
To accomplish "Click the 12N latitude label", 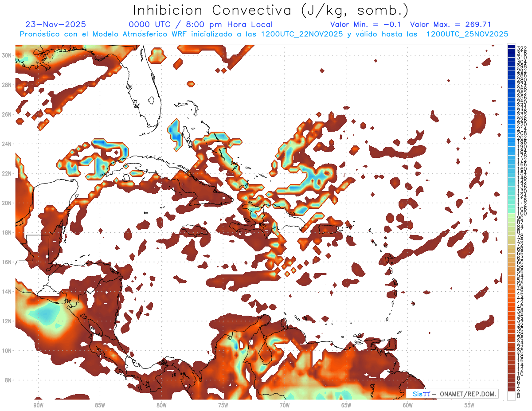I will tap(7, 321).
